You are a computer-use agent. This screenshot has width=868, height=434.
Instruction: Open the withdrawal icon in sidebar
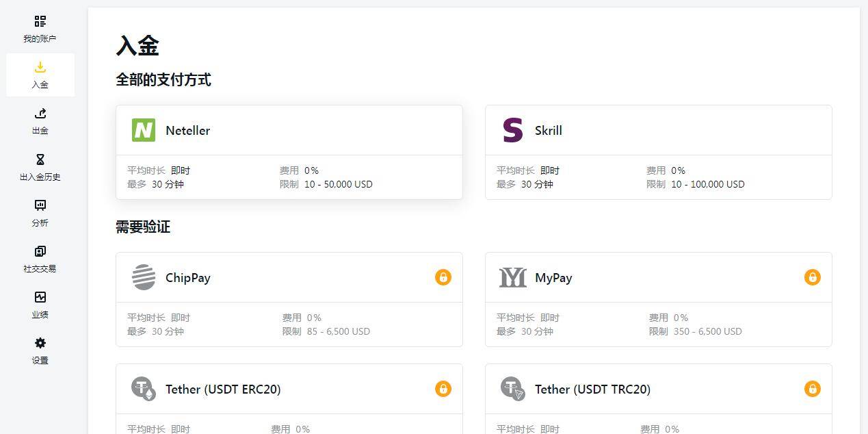[x=40, y=114]
